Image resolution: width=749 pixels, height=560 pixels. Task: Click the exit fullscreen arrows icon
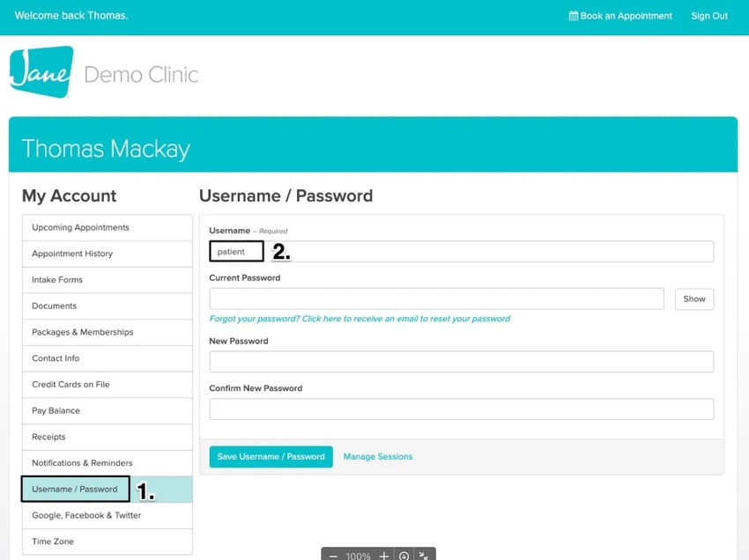pyautogui.click(x=423, y=556)
